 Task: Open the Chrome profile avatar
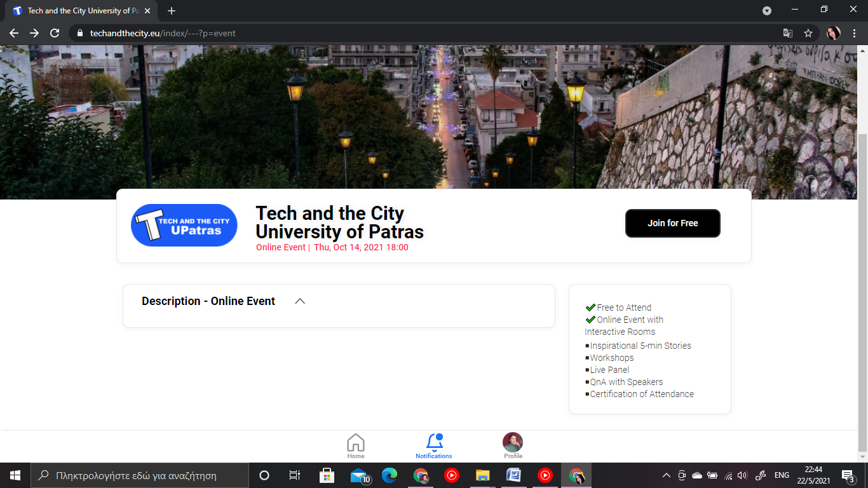tap(833, 33)
